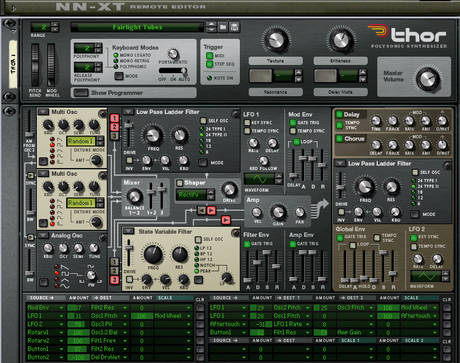Toggle Mod Env Loop button
The width and height of the screenshot is (460, 363).
(296, 142)
